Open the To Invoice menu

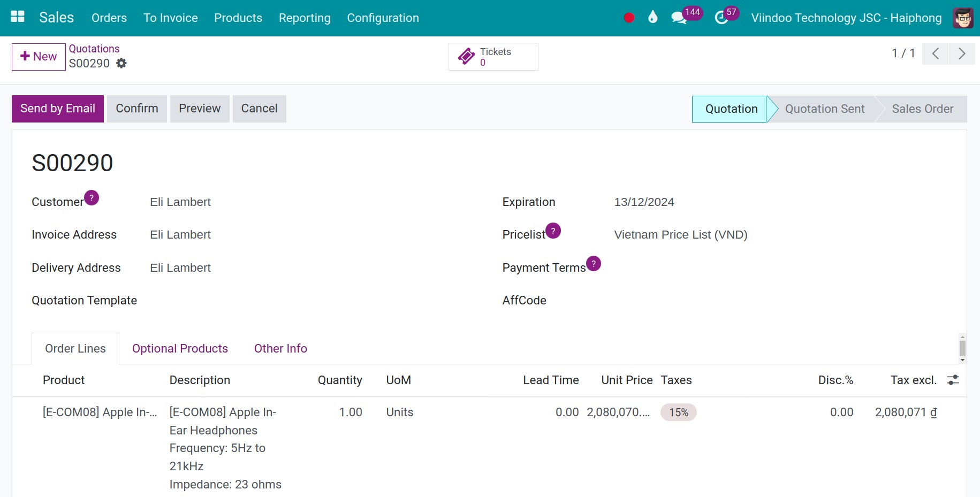point(171,18)
